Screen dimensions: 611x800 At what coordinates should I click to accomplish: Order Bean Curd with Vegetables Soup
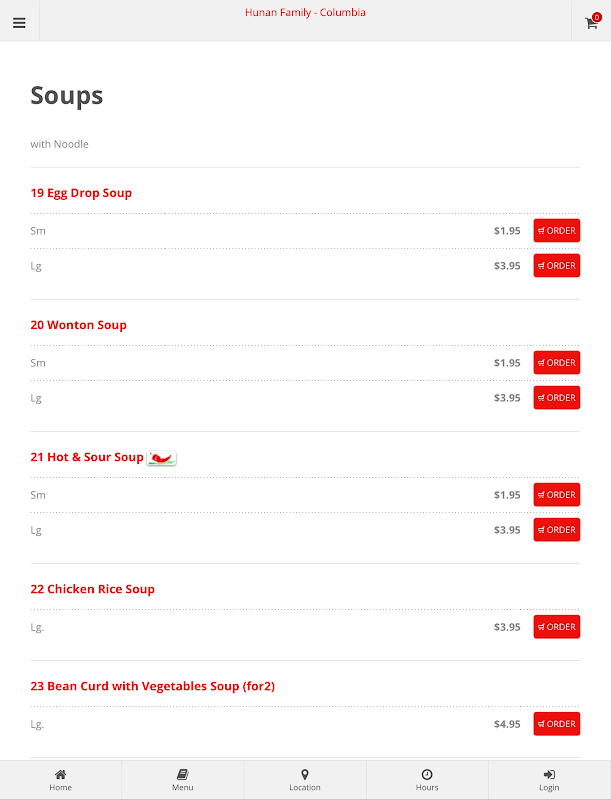(x=556, y=724)
